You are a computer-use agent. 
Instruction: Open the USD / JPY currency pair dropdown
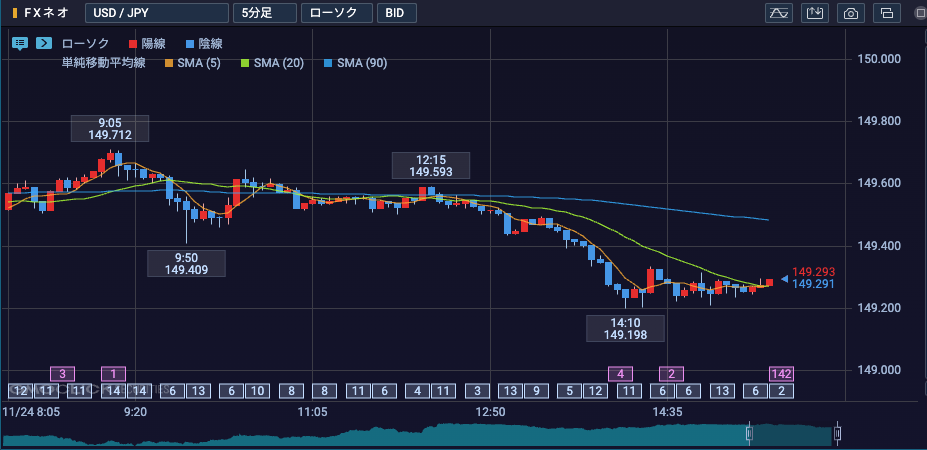tap(155, 13)
